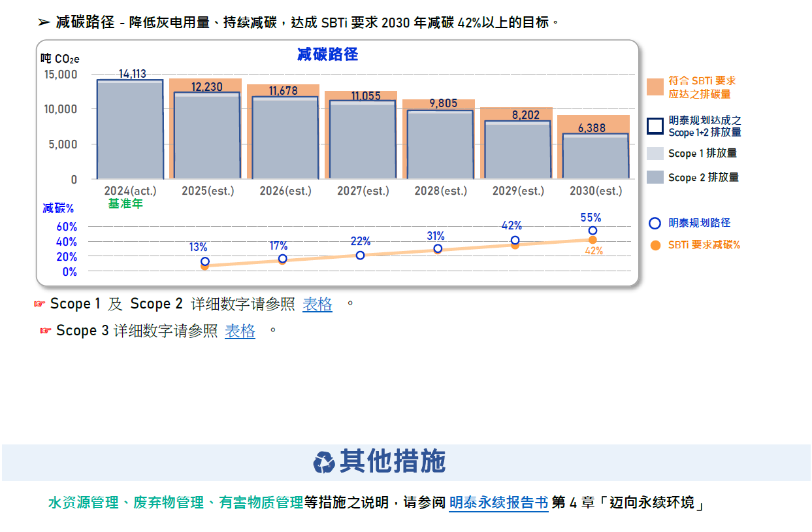The width and height of the screenshot is (812, 532).
Task: Click the 2028(est.) x-axis label
Action: tap(440, 191)
